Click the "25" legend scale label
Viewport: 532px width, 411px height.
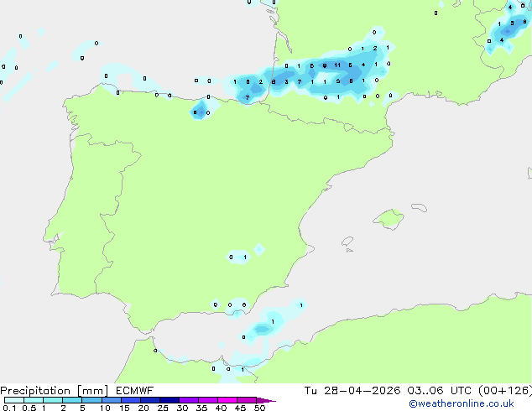pyautogui.click(x=163, y=408)
